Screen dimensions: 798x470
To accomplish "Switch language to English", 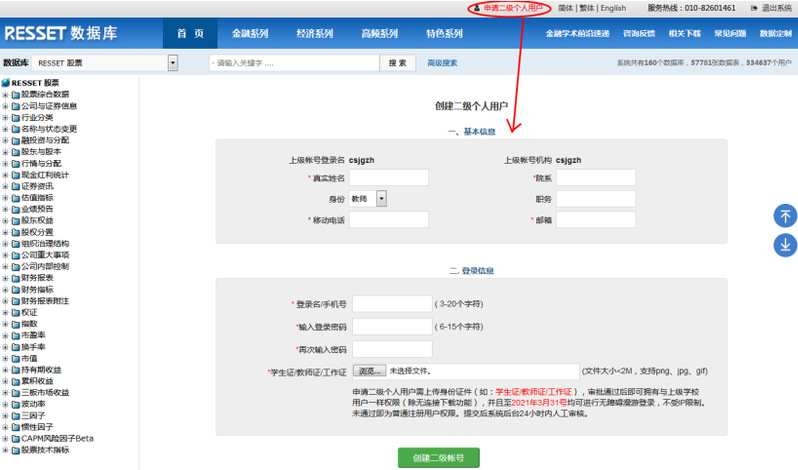I will click(x=613, y=8).
